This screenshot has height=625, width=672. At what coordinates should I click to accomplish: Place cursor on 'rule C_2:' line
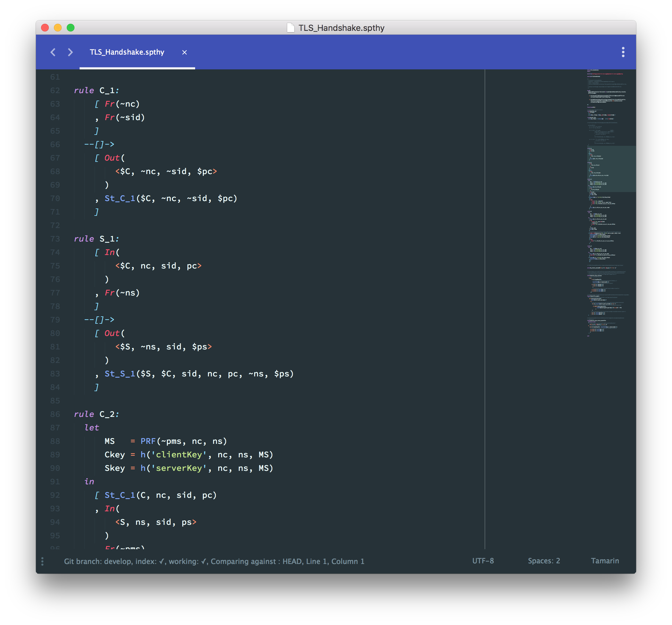click(x=97, y=414)
